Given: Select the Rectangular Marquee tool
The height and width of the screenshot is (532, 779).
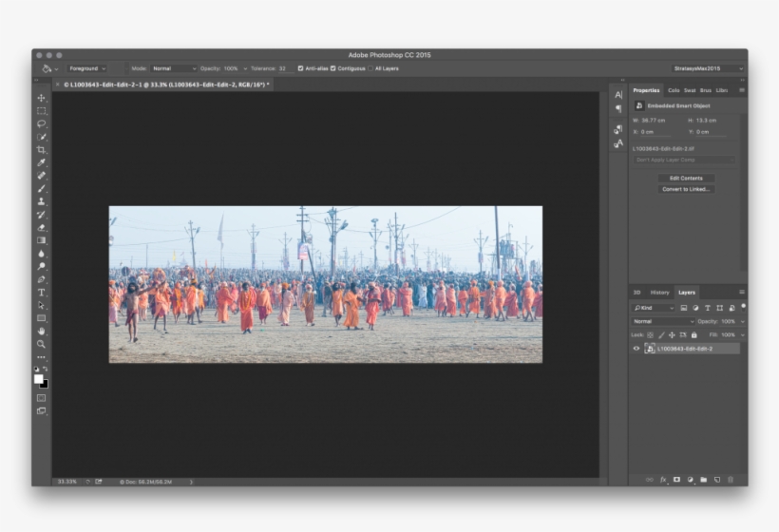Looking at the screenshot, I should tap(42, 111).
